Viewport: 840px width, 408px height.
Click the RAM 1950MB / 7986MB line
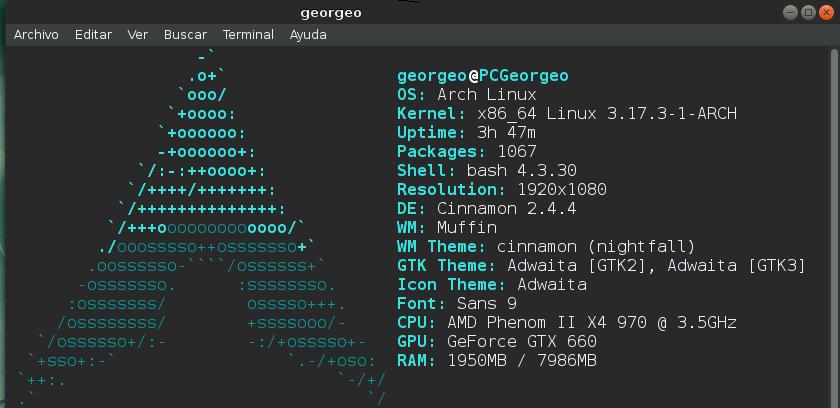click(x=497, y=360)
